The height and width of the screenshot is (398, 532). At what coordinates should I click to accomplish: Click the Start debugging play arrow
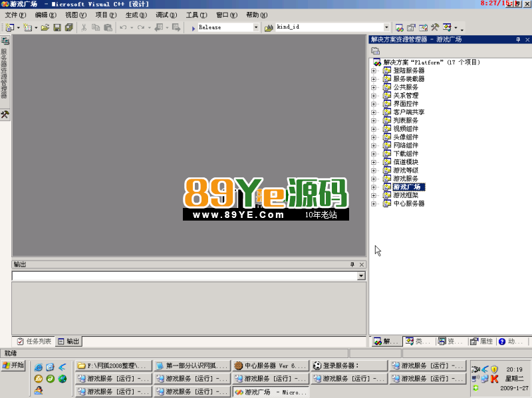[x=193, y=28]
